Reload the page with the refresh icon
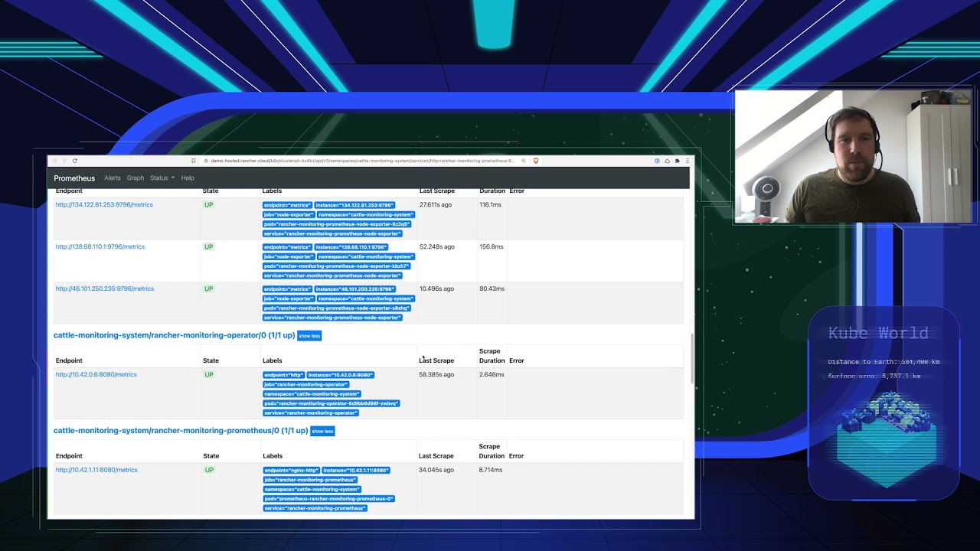980x551 pixels. [74, 161]
